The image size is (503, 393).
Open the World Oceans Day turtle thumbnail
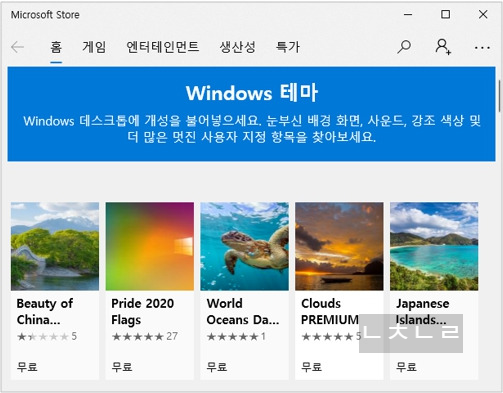pos(244,246)
